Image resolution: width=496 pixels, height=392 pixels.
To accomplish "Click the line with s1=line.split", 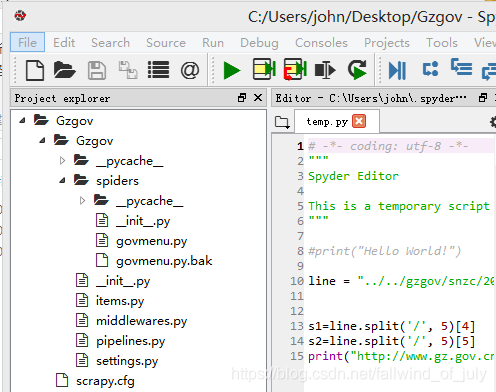I will point(391,326).
